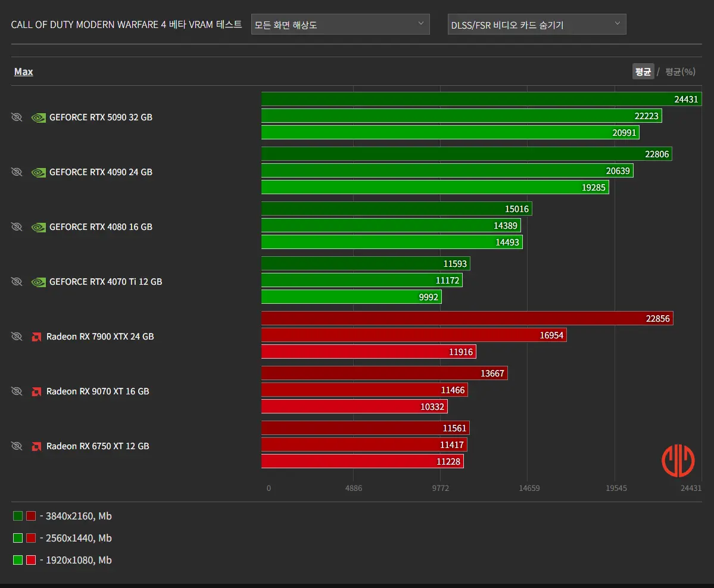
Task: Click the GEFORCE RTX 4080 16 GB label
Action: click(x=101, y=226)
